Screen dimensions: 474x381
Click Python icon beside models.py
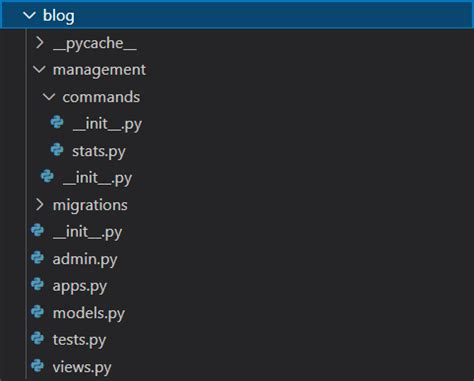coord(38,311)
